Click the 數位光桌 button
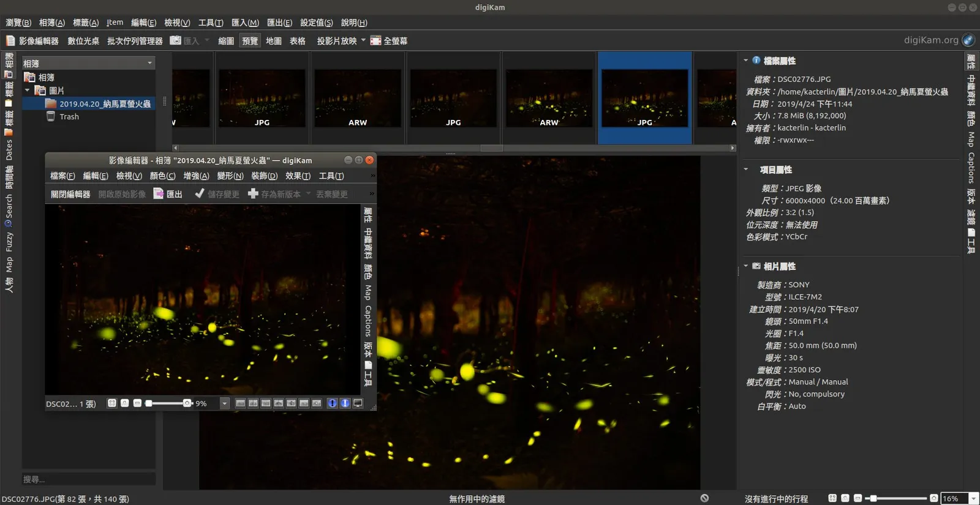Screen dimensions: 980x505 83,41
